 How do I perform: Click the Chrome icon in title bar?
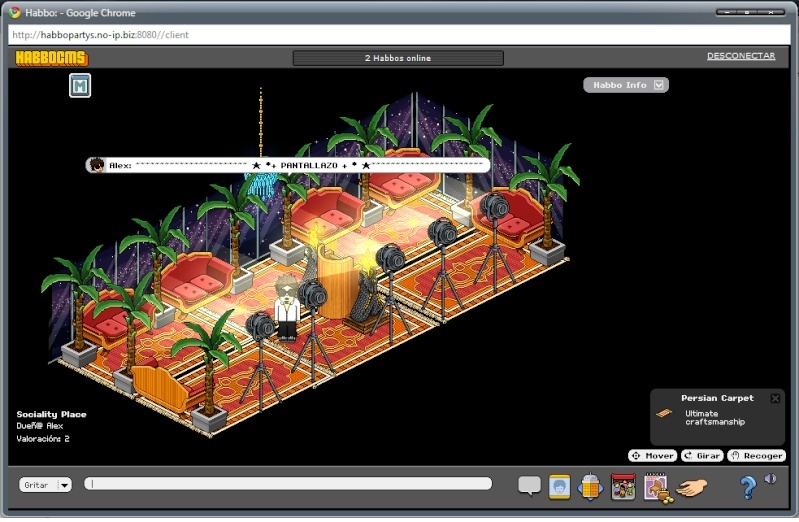[x=14, y=12]
